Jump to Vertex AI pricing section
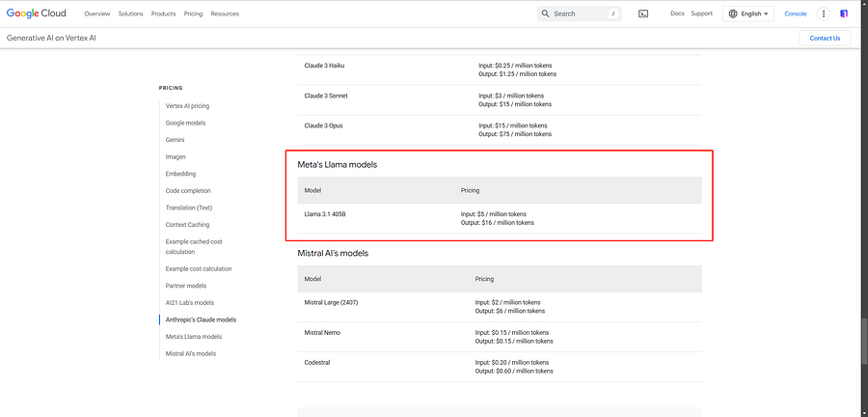Viewport: 868px width, 417px height. click(x=187, y=106)
